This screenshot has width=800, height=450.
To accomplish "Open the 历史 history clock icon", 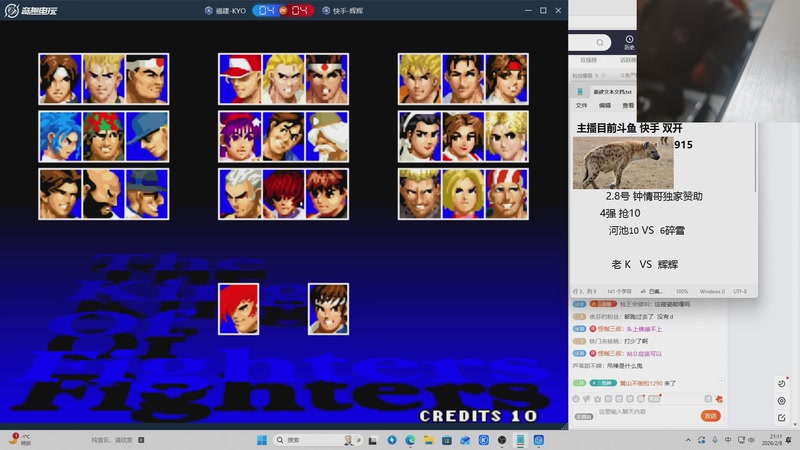I will [x=629, y=42].
